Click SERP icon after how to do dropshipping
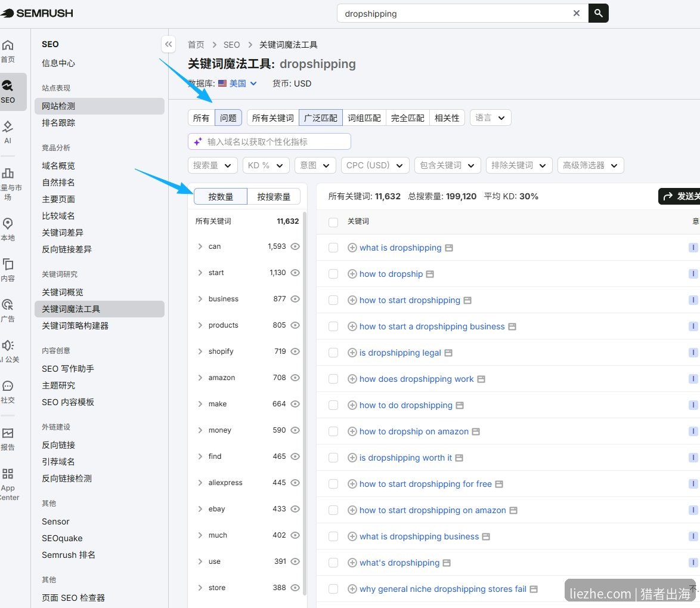The height and width of the screenshot is (608, 700). tap(460, 405)
